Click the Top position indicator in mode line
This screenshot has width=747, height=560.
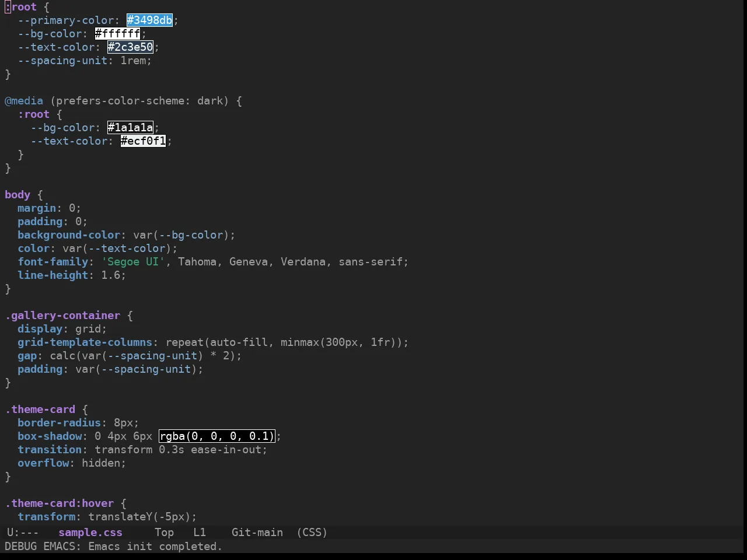(164, 533)
